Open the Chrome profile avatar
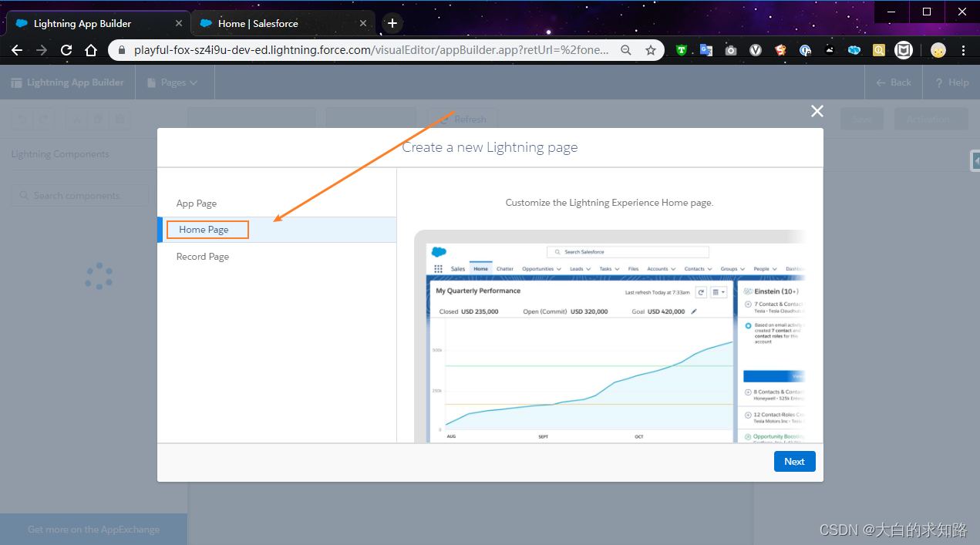The height and width of the screenshot is (545, 980). coord(938,50)
